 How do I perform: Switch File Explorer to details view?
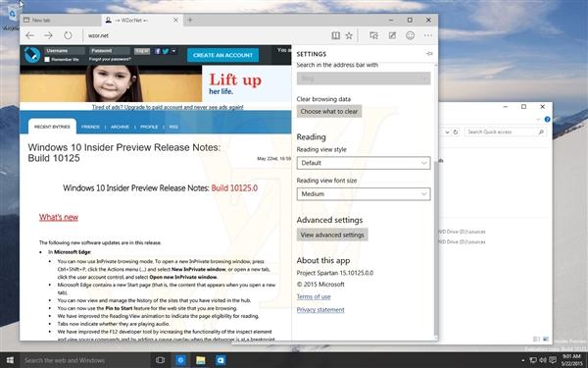pyautogui.click(x=536, y=339)
